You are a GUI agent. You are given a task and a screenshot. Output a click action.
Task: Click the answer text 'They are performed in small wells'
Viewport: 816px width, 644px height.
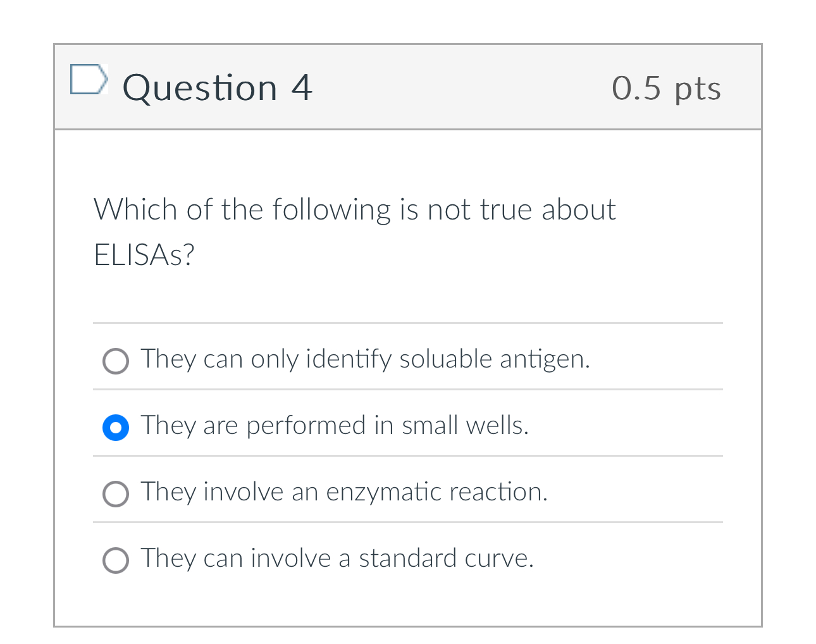point(335,426)
